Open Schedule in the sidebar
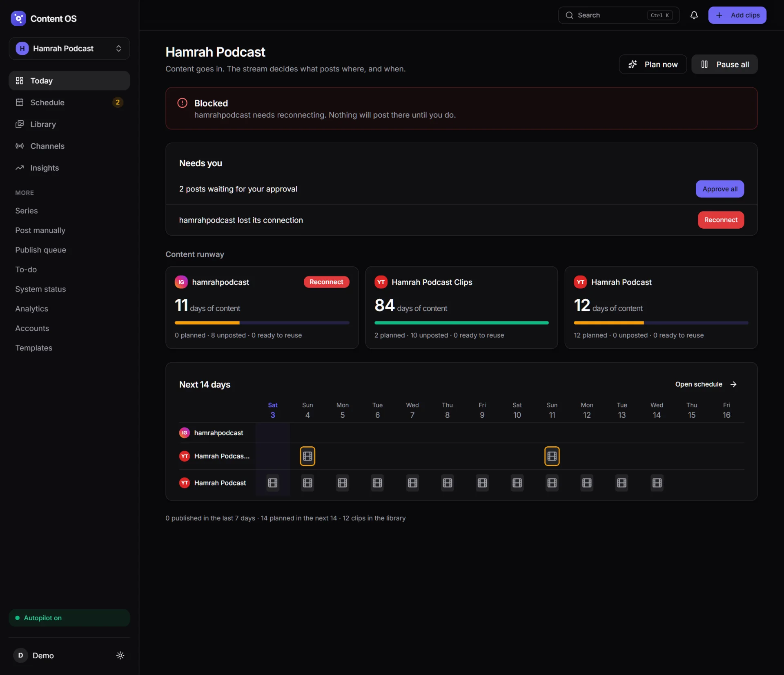Image resolution: width=784 pixels, height=675 pixels. (x=69, y=102)
